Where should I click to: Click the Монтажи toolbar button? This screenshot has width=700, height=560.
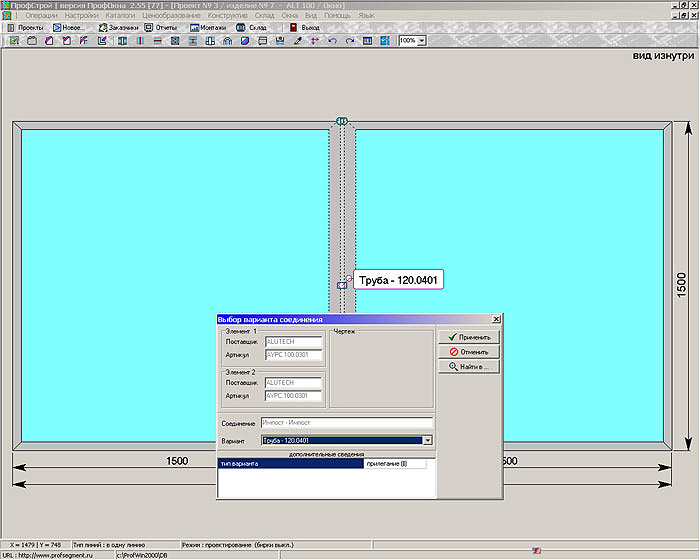click(208, 28)
